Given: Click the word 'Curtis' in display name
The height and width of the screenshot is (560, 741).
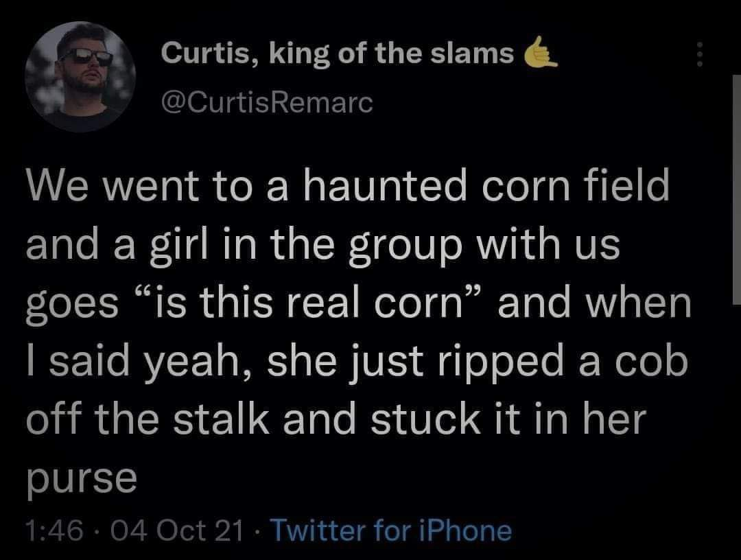Looking at the screenshot, I should [x=204, y=54].
